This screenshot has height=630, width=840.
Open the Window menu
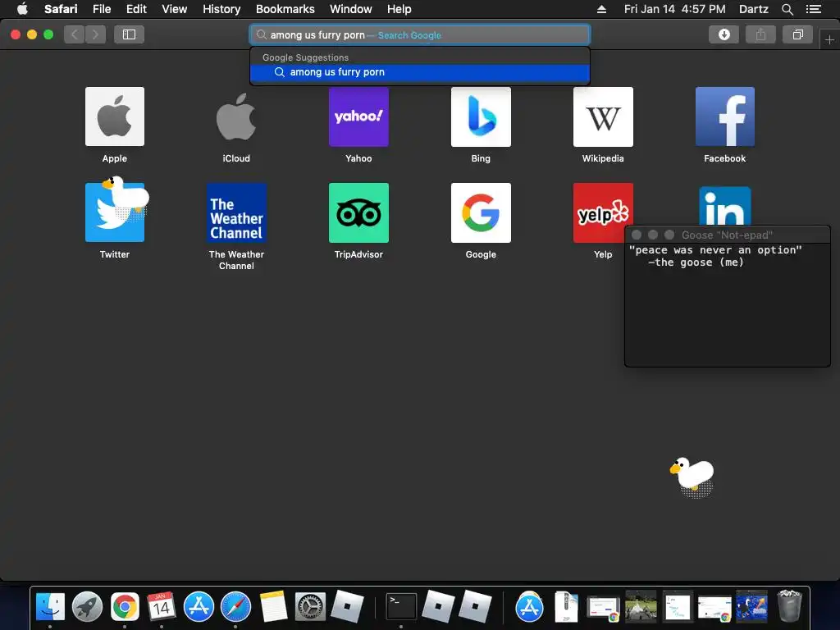[350, 9]
